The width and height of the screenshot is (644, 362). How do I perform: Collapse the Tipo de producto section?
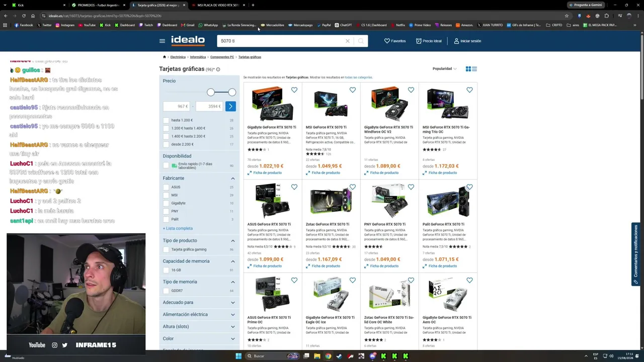pos(233,241)
